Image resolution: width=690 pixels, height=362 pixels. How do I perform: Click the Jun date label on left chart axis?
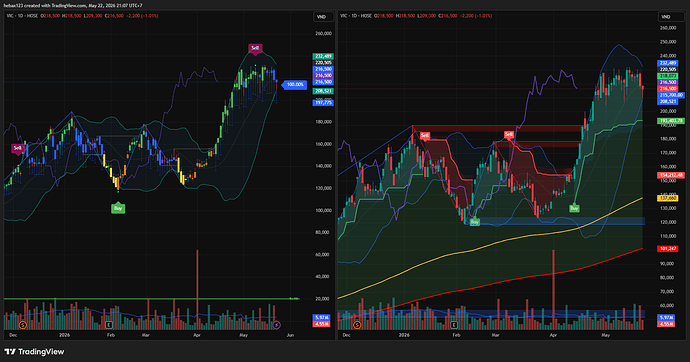click(290, 335)
